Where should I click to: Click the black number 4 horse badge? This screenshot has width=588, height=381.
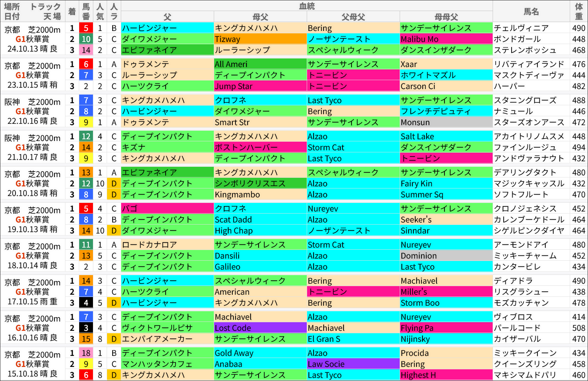(x=86, y=303)
